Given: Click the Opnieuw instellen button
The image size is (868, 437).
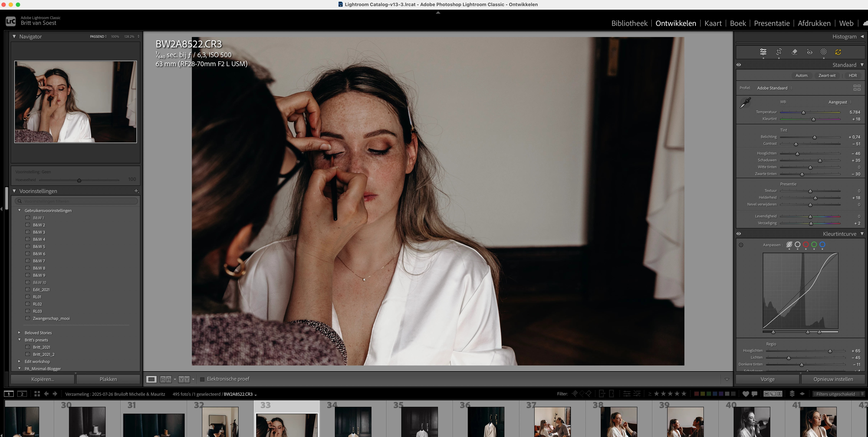Looking at the screenshot, I should 833,379.
